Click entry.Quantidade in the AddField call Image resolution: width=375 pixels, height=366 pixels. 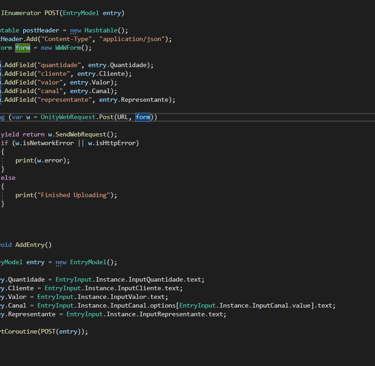(117, 65)
